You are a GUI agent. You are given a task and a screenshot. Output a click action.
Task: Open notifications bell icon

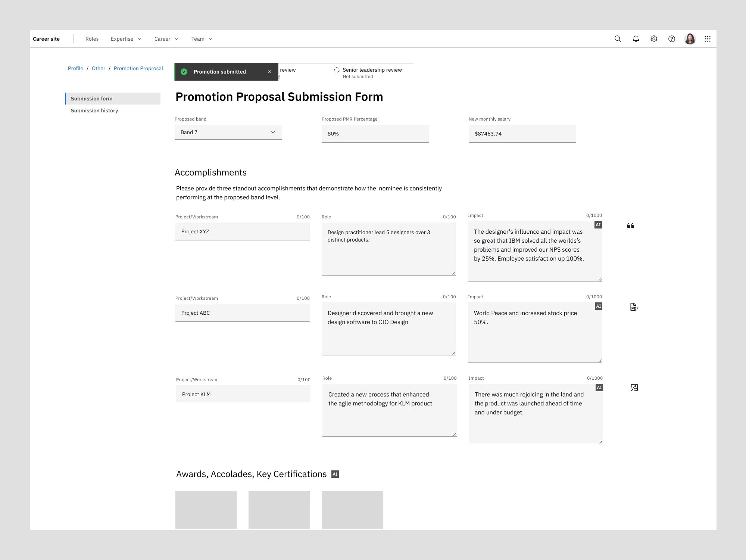636,39
